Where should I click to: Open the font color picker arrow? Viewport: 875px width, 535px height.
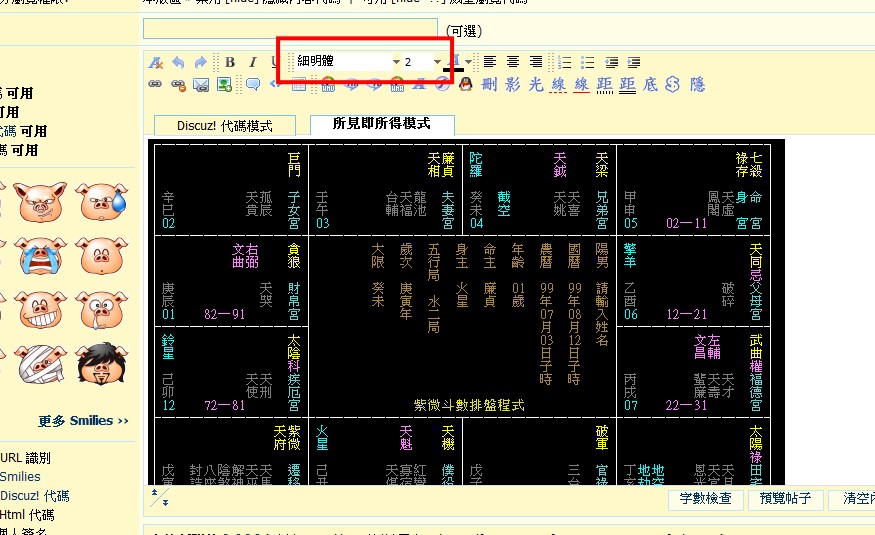469,62
